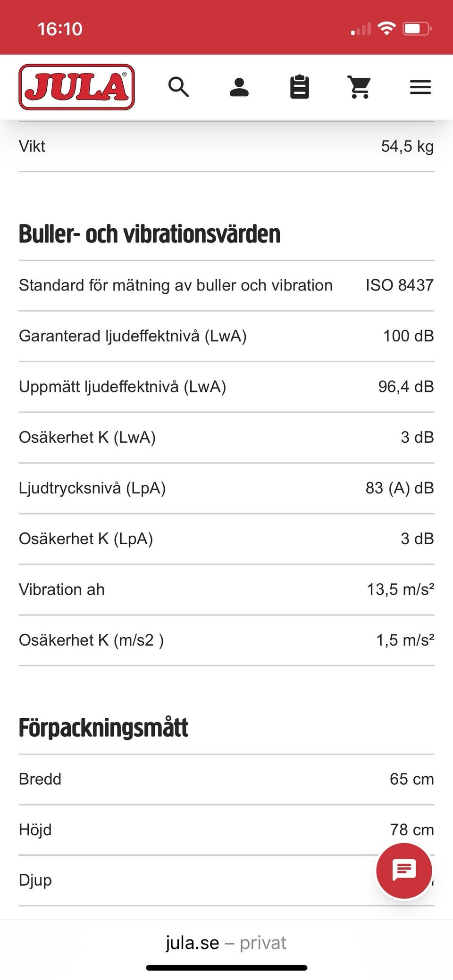This screenshot has width=453, height=980.
Task: Tap the ISO 8437 standard value
Action: point(399,285)
